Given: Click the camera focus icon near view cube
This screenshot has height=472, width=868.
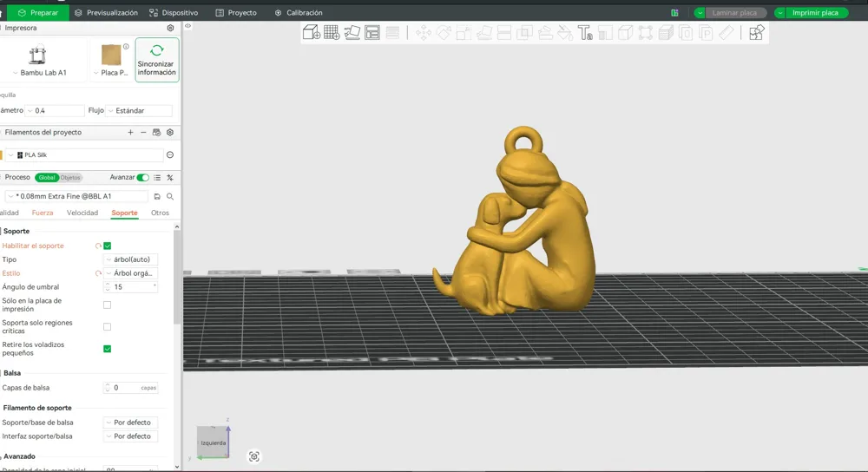Looking at the screenshot, I should pyautogui.click(x=254, y=456).
